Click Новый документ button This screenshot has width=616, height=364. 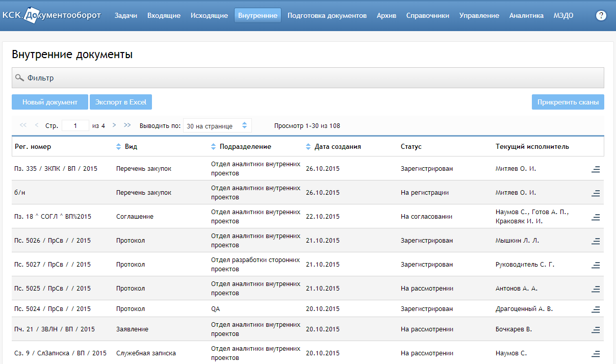[50, 102]
